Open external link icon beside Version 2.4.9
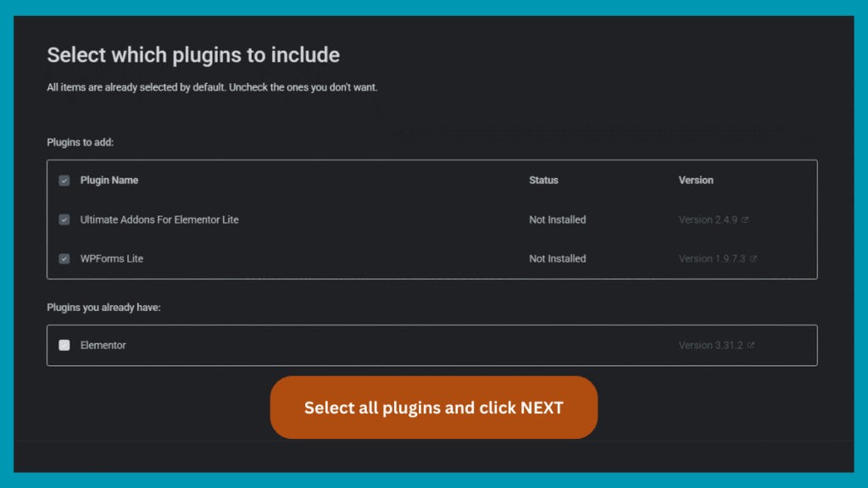The height and width of the screenshot is (488, 868). click(745, 219)
